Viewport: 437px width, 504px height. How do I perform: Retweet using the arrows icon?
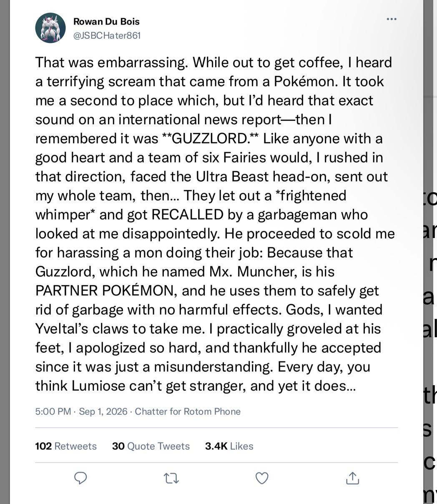click(171, 478)
